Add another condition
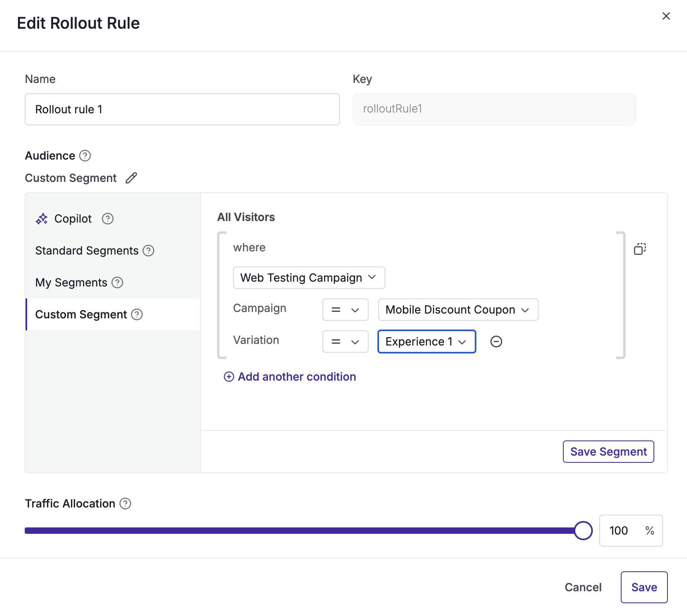 pyautogui.click(x=290, y=377)
